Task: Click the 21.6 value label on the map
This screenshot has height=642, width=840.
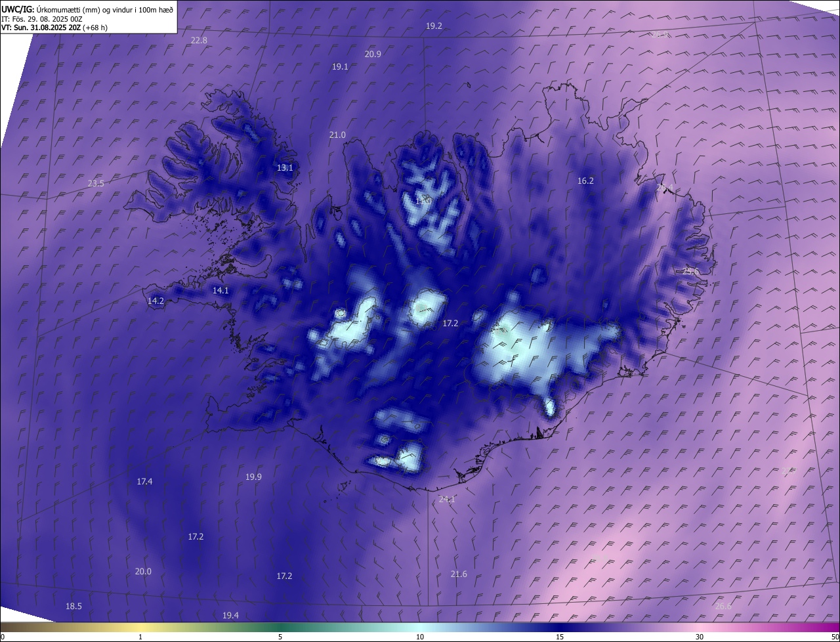Action: (x=459, y=575)
